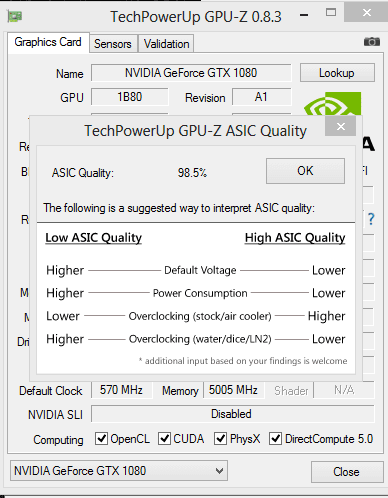
Task: Close the ASIC Quality dialog with X
Action: tap(340, 126)
